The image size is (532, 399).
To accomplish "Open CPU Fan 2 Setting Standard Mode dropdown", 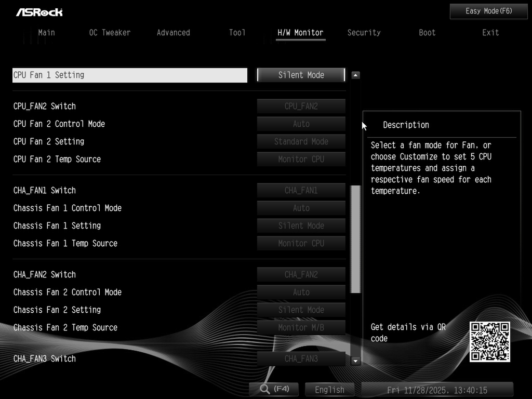I will (x=301, y=141).
